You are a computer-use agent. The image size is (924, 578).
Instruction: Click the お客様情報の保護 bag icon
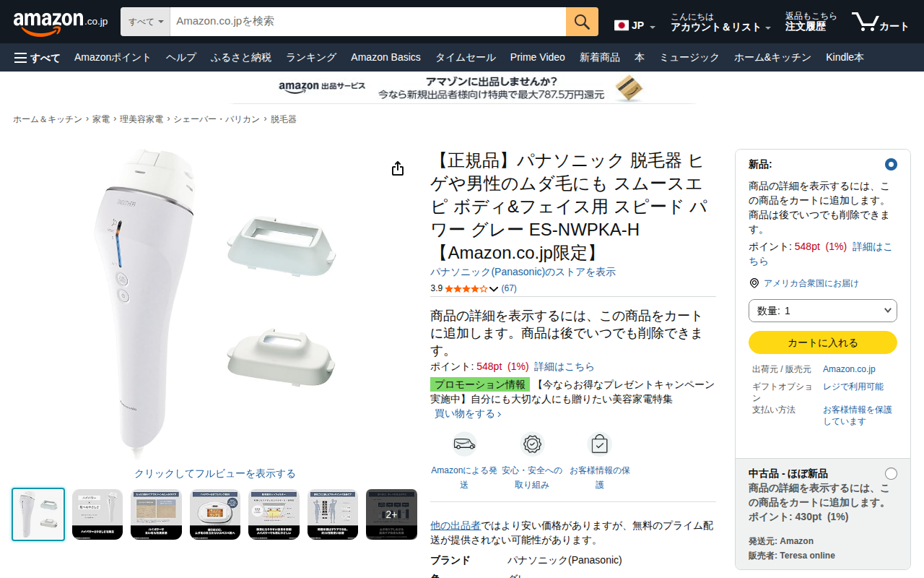(x=600, y=444)
